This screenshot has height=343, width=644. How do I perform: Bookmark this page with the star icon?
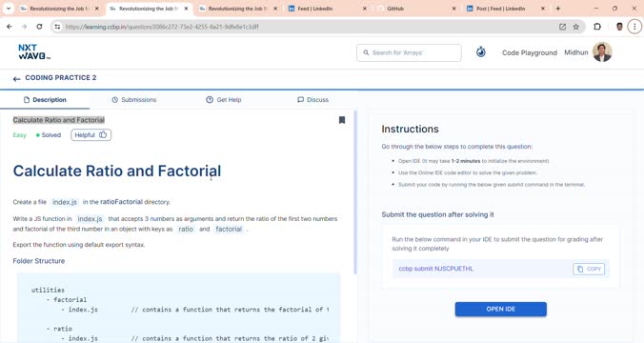click(575, 27)
